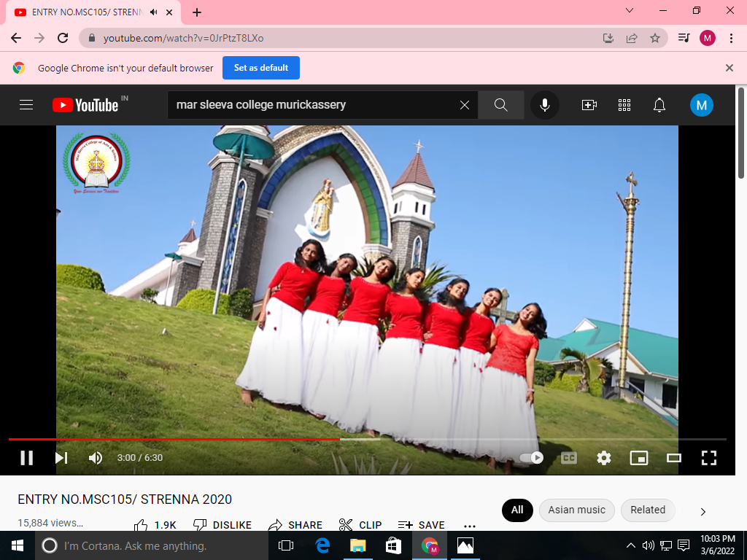Activate the miniplayer mode
This screenshot has width=747, height=560.
pos(639,458)
